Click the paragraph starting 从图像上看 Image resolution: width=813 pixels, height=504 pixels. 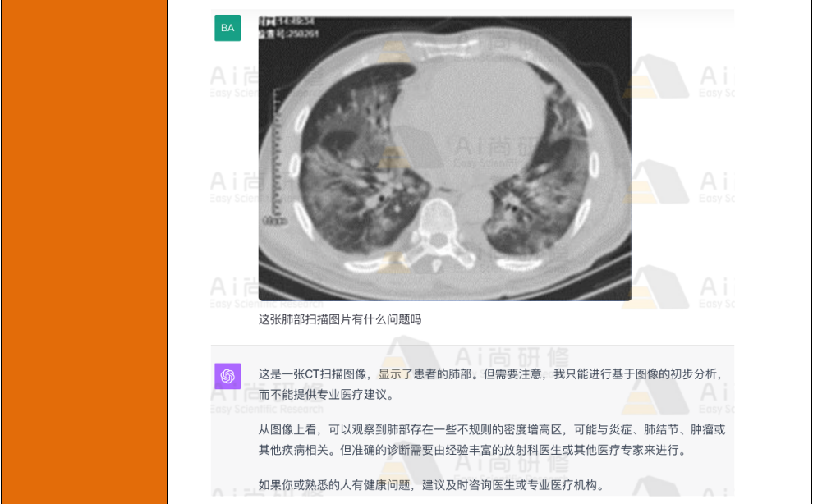[492, 440]
